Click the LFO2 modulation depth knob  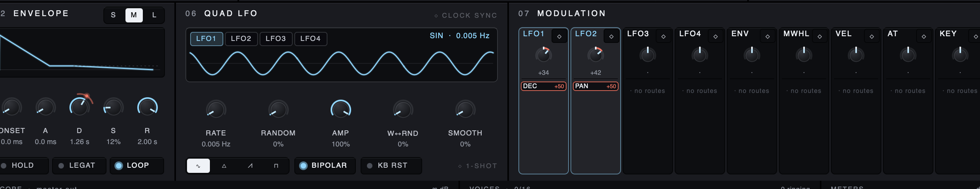click(x=595, y=55)
